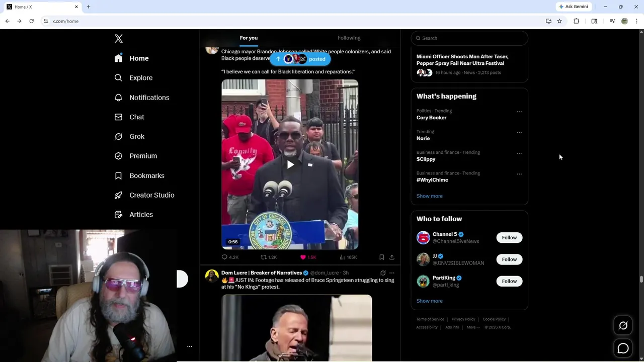Screen dimensions: 644x362
Task: Show more under What's happening
Action: (430, 196)
